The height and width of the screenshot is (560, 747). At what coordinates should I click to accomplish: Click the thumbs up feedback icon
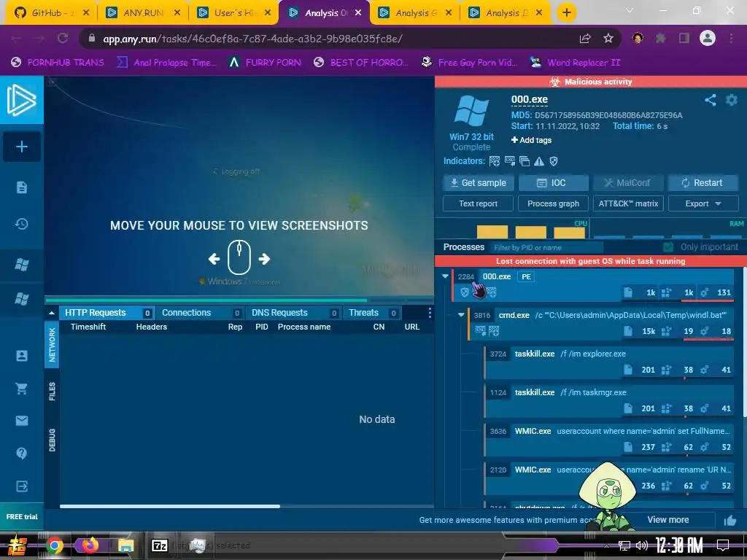click(x=729, y=520)
